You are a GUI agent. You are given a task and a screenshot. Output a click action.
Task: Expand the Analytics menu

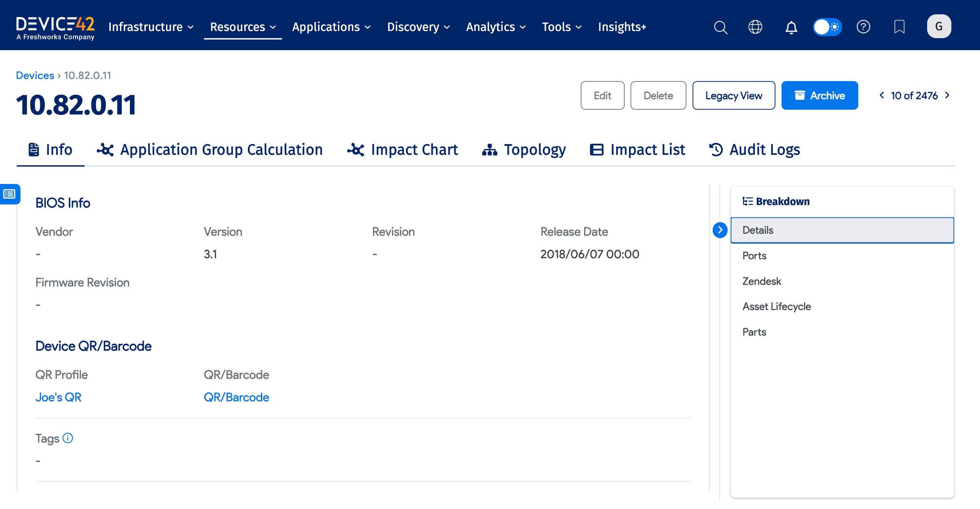coord(496,27)
